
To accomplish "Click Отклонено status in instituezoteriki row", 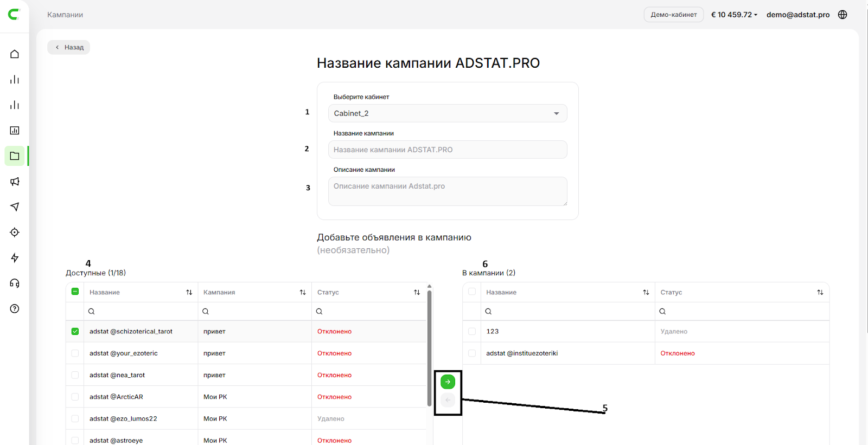I will coord(678,353).
